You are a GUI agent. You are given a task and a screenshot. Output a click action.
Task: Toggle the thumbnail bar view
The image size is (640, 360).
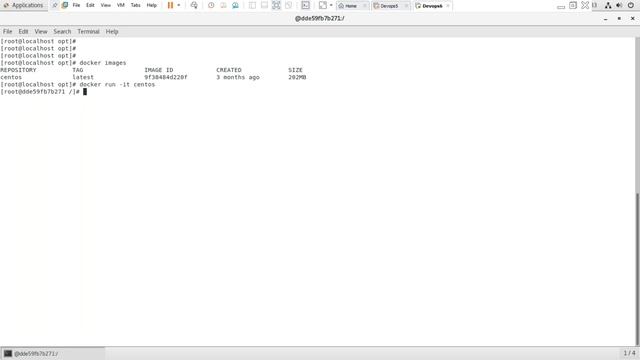coord(264,5)
